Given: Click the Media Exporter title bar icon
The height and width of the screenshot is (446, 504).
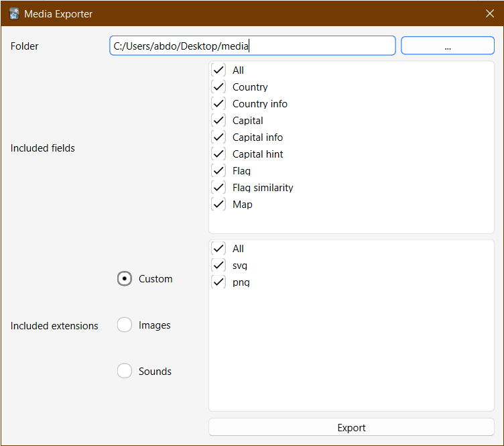Looking at the screenshot, I should tap(15, 14).
